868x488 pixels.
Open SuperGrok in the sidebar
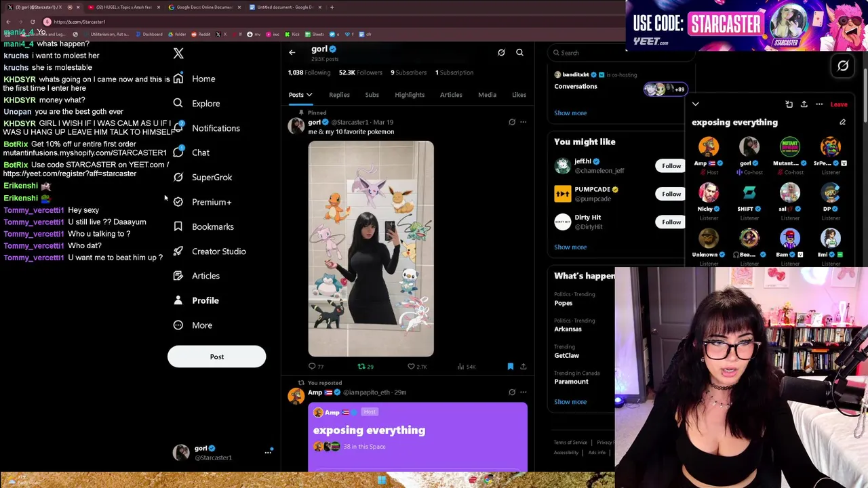tap(202, 178)
